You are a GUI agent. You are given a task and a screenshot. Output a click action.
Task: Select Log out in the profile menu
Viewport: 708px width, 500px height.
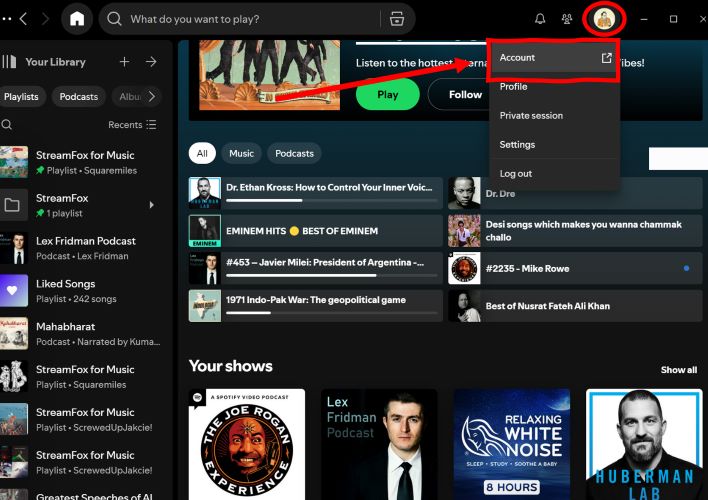pyautogui.click(x=554, y=173)
